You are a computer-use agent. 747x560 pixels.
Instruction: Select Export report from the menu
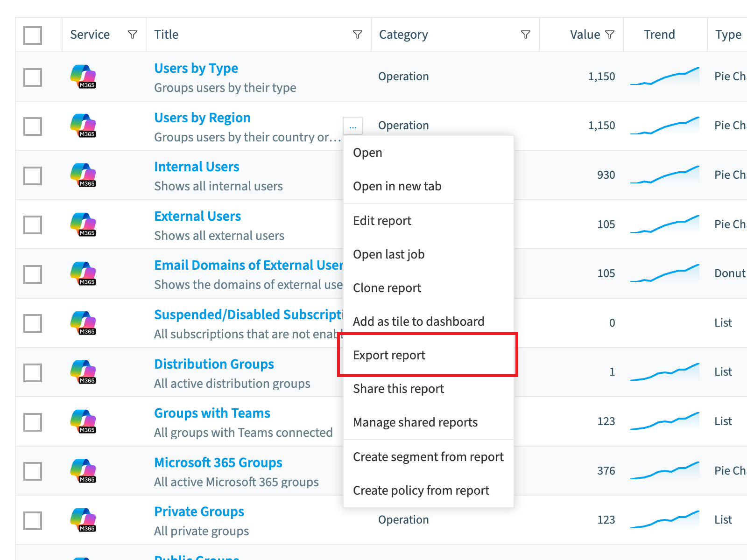tap(429, 355)
